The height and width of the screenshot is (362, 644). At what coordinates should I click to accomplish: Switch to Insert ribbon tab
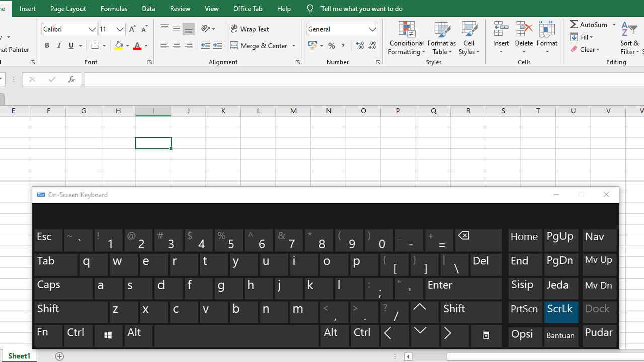28,9
